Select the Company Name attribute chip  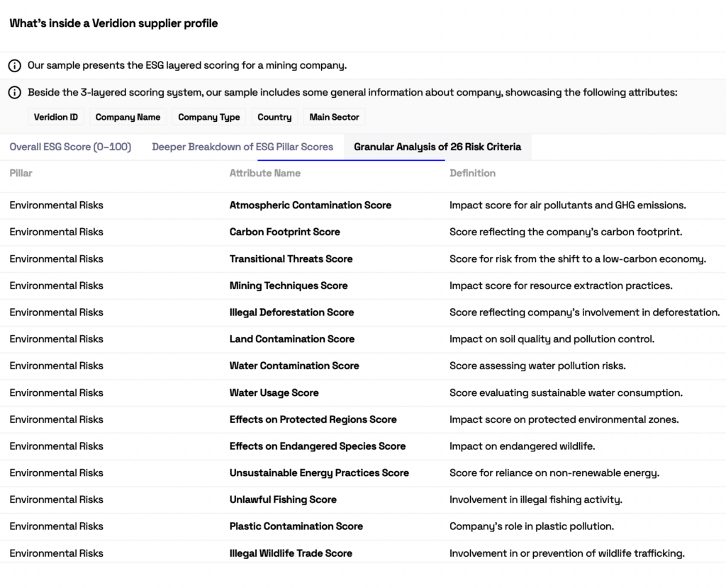(x=128, y=117)
